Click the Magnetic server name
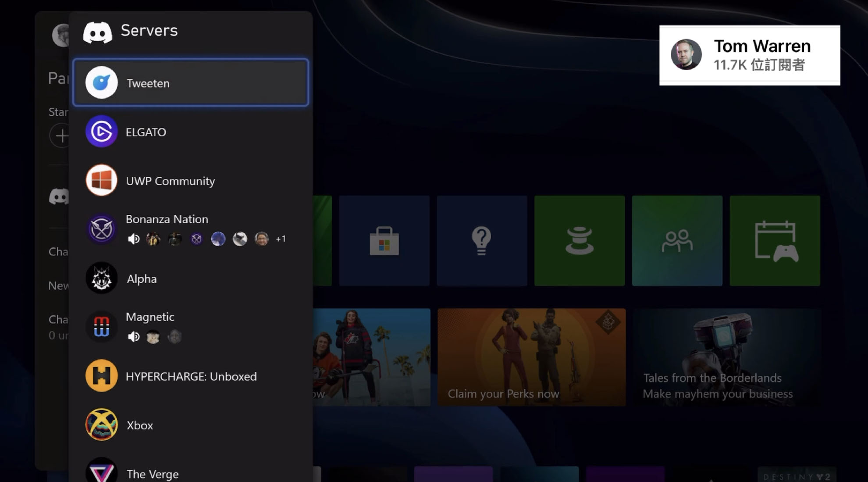 [x=150, y=317]
